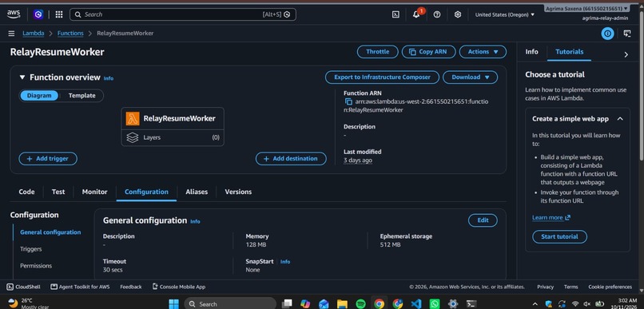The width and height of the screenshot is (644, 309).
Task: Open Visual Studio Code from the taskbar
Action: coord(416,304)
